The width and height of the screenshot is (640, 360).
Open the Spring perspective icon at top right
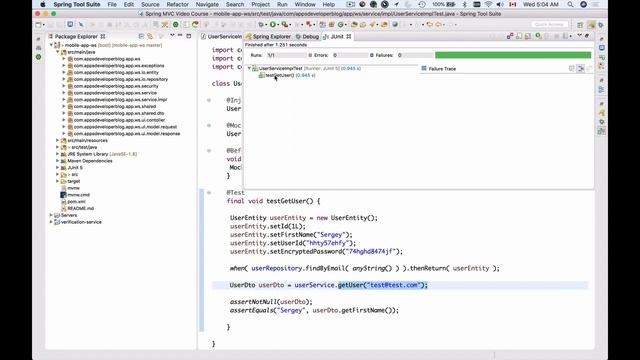tap(592, 25)
